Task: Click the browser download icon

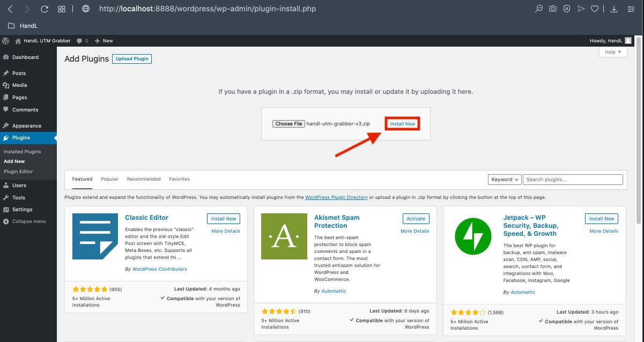Action: click(x=615, y=9)
